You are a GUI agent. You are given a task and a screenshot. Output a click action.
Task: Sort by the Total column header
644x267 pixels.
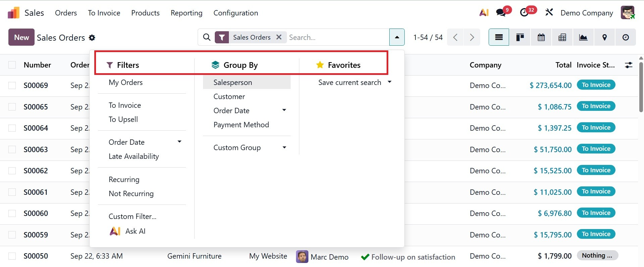[563, 65]
